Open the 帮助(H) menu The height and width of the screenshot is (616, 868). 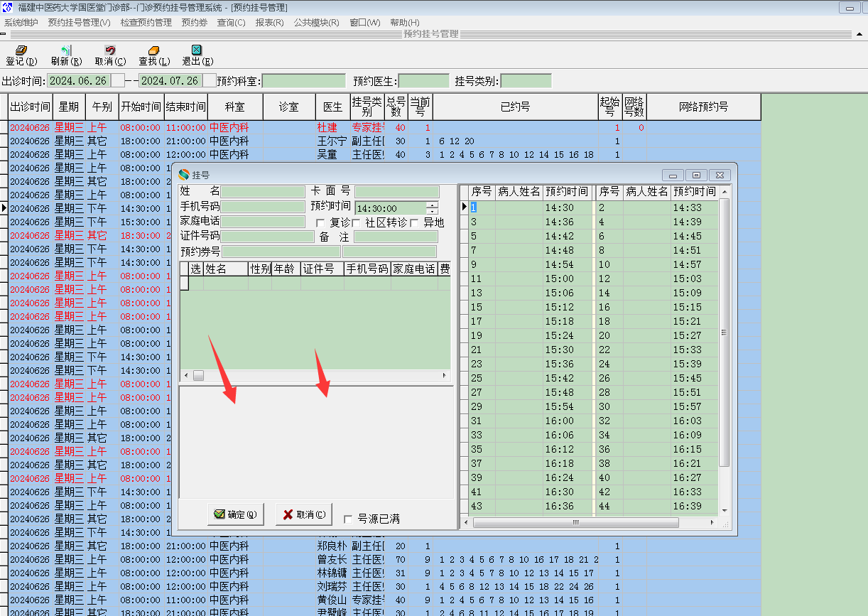point(405,23)
